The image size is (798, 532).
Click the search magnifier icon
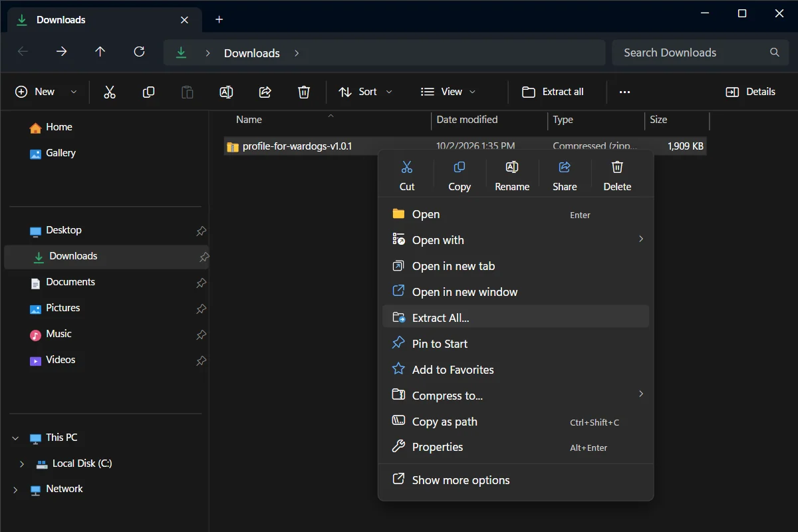pyautogui.click(x=775, y=52)
